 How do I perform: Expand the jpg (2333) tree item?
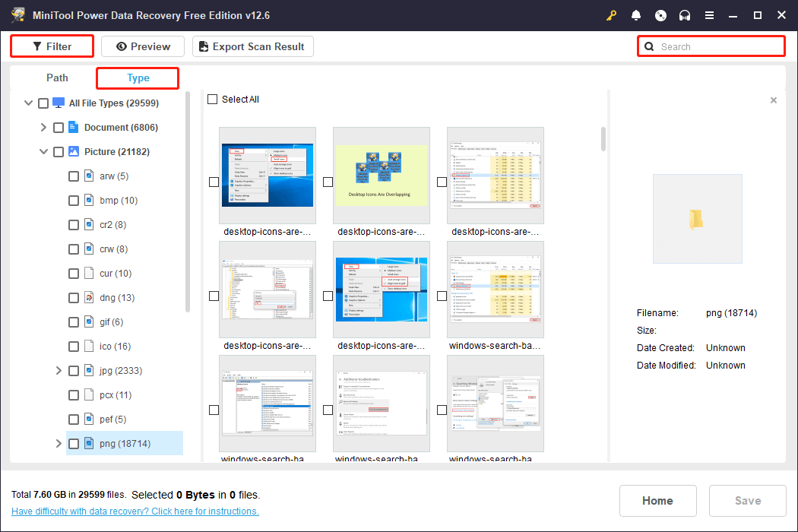(x=59, y=370)
